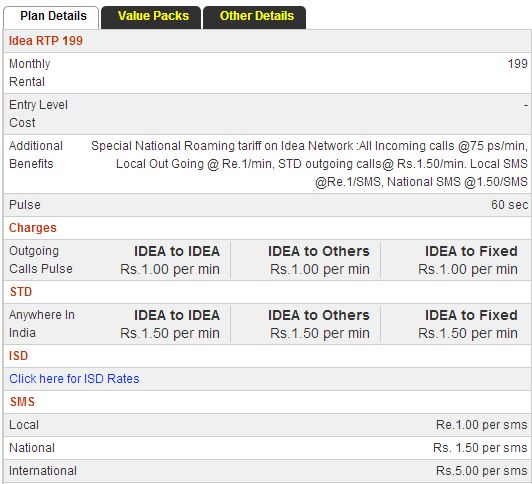Click the SMS section heading

tap(22, 402)
